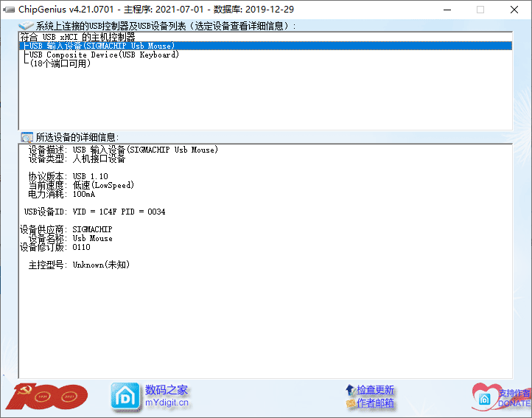Open the 数码之家 blue house logo
This screenshot has height=418, width=532.
125,397
